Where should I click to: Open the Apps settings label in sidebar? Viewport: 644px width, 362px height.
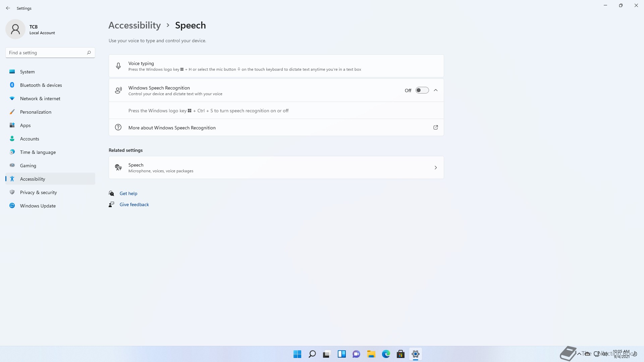pyautogui.click(x=25, y=125)
